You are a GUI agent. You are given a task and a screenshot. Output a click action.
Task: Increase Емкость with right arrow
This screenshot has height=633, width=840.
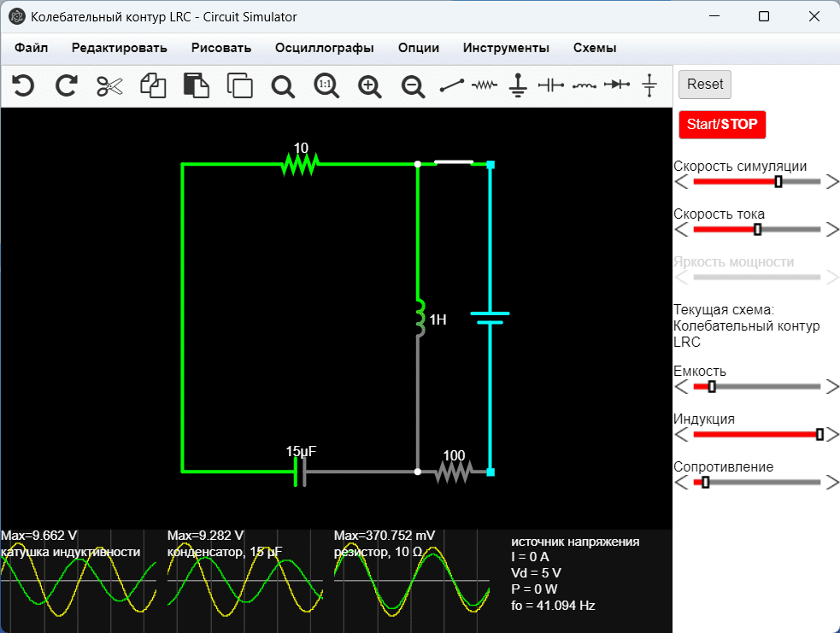click(832, 387)
